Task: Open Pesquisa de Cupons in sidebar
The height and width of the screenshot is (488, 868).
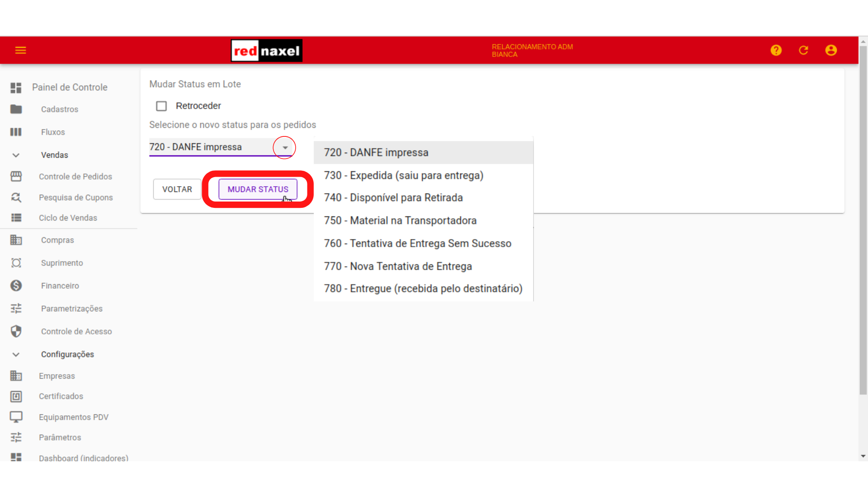Action: [x=75, y=197]
